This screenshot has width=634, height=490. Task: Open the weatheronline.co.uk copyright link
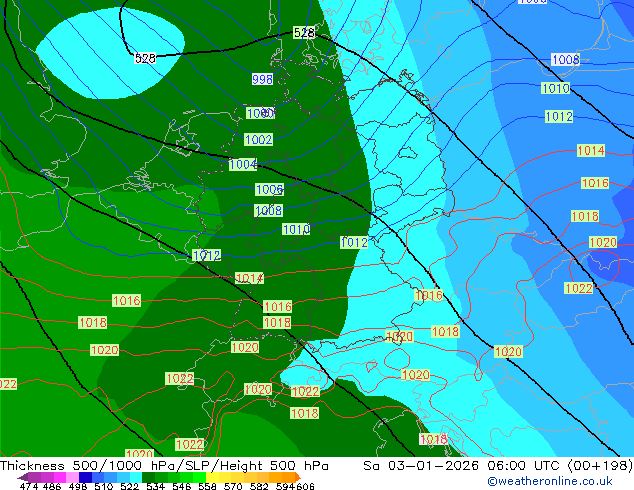550,481
